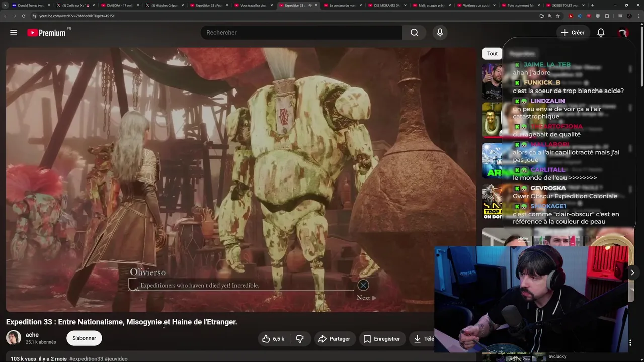This screenshot has height=362, width=644.
Task: Switch to Wokisme tab
Action: pos(475,5)
